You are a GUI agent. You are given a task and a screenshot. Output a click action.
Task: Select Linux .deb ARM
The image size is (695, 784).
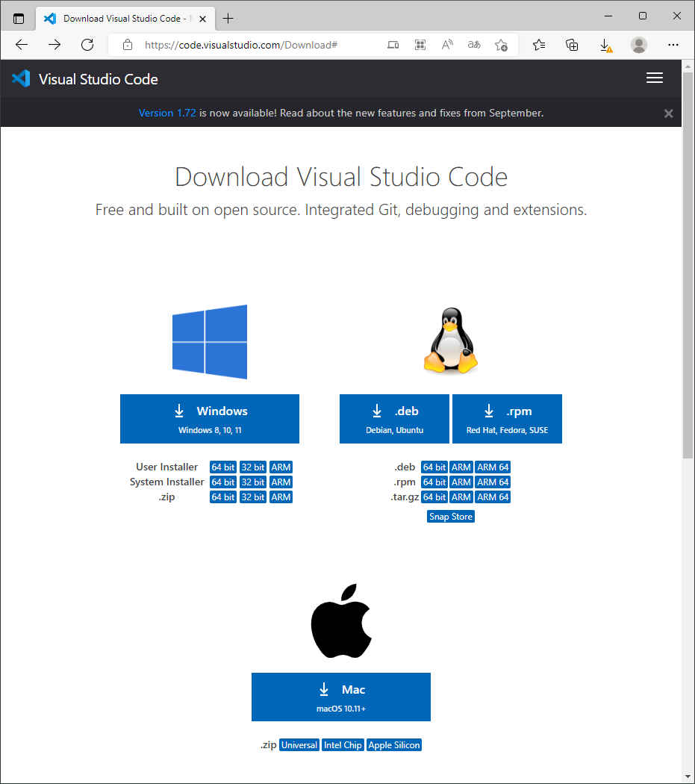461,467
